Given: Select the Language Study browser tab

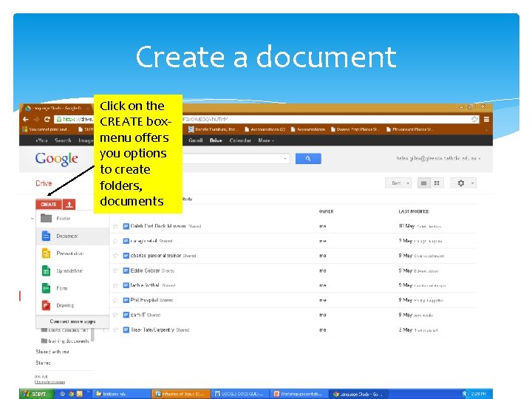Looking at the screenshot, I should point(56,108).
